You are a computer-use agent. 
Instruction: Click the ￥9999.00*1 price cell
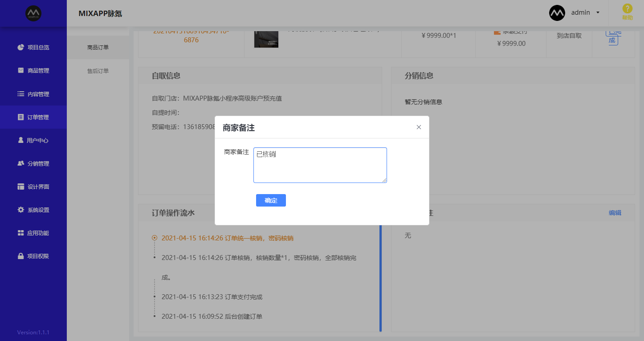pos(439,36)
